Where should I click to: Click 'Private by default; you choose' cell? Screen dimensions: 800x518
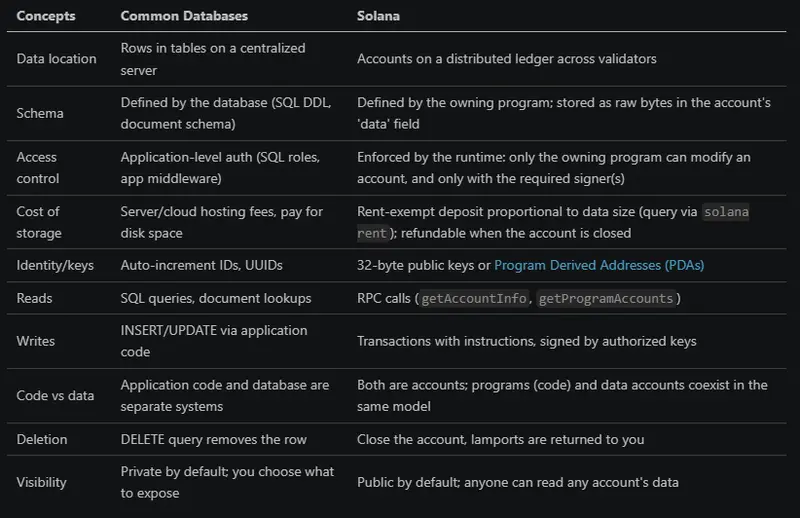[x=227, y=482]
